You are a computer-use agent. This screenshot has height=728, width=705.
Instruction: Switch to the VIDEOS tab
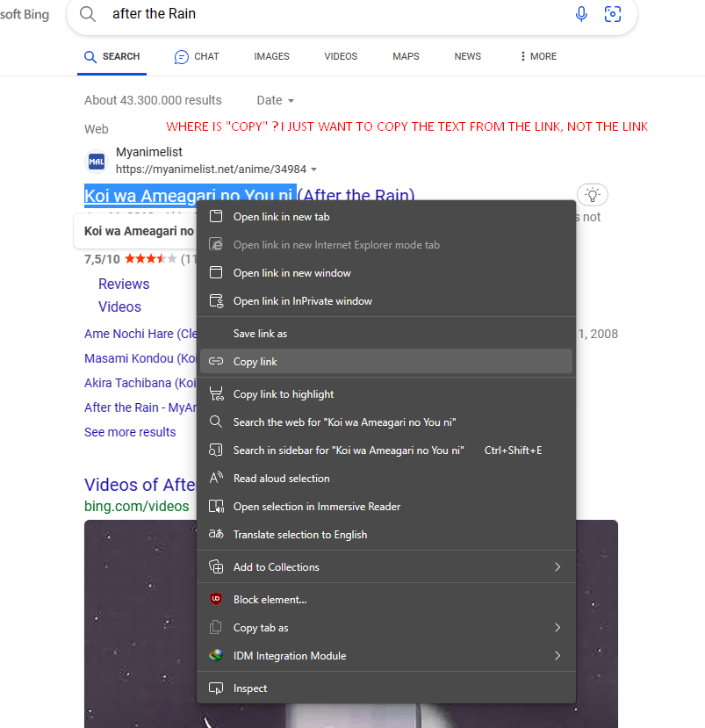(x=341, y=56)
